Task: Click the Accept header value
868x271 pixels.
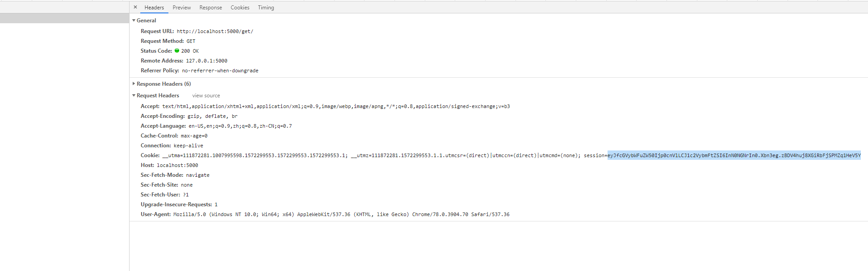Action: click(x=336, y=106)
